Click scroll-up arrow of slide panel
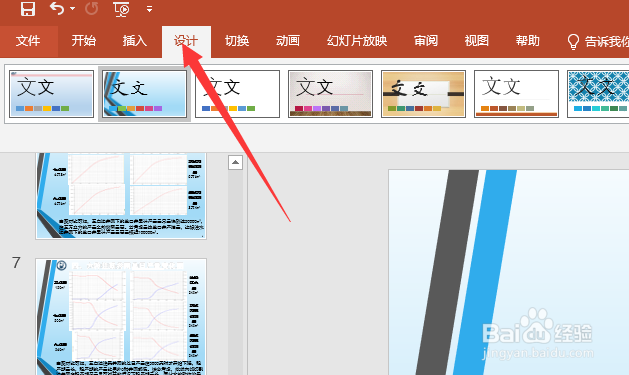629x375 pixels. pyautogui.click(x=235, y=162)
